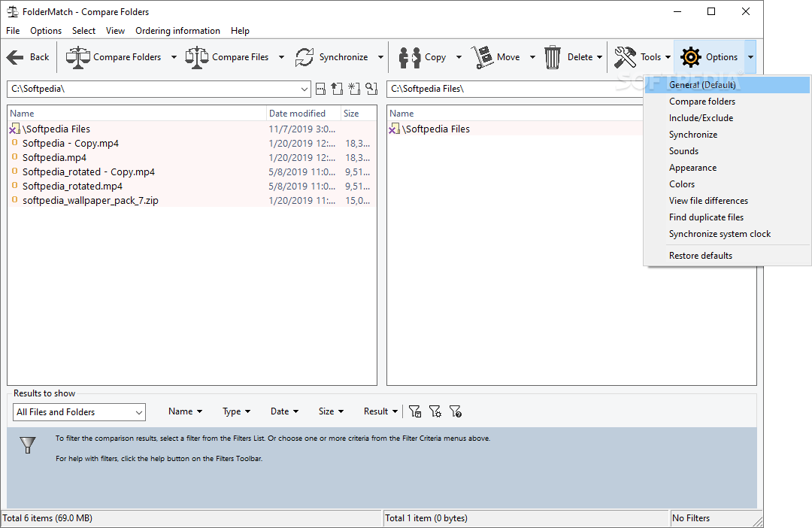This screenshot has height=528, width=812.
Task: Choose Find duplicate files entry
Action: tap(727, 217)
